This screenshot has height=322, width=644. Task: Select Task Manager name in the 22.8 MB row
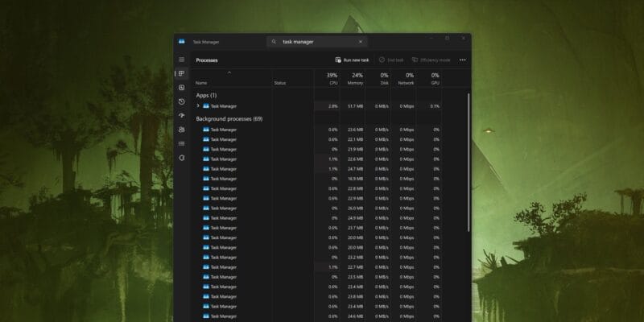click(224, 188)
